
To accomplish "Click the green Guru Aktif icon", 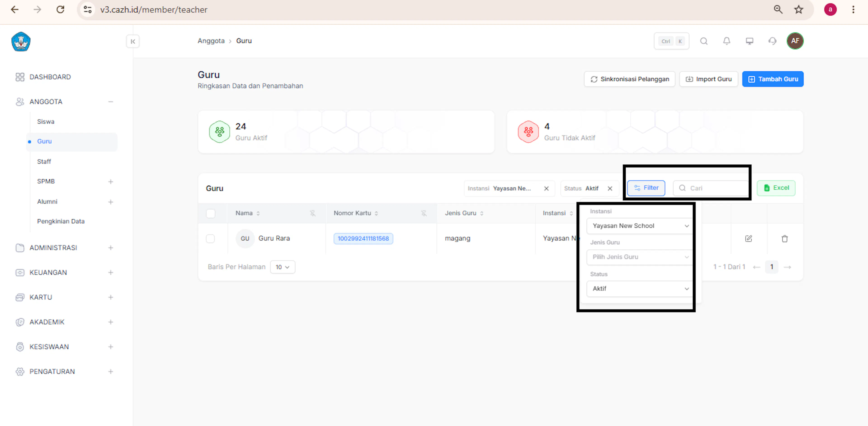I will coord(219,132).
